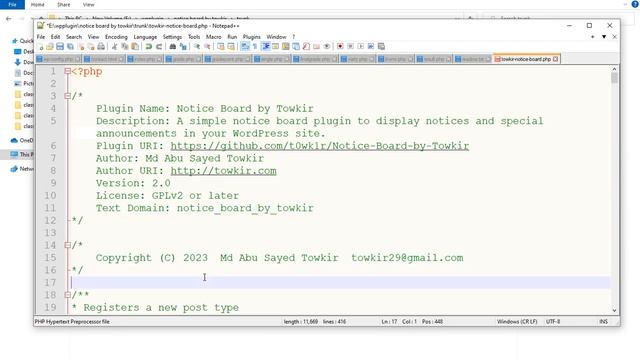Collapse the docblock fold at line 18
This screenshot has width=640, height=360.
pyautogui.click(x=67, y=295)
